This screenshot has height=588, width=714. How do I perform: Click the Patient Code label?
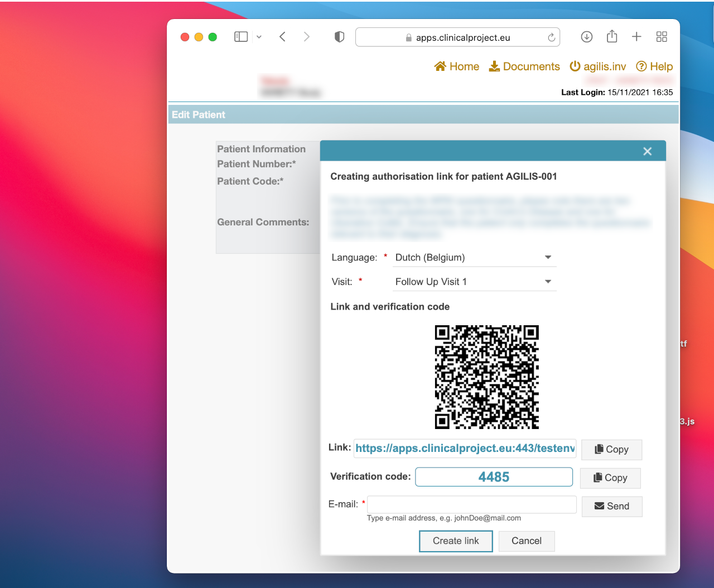tap(250, 181)
